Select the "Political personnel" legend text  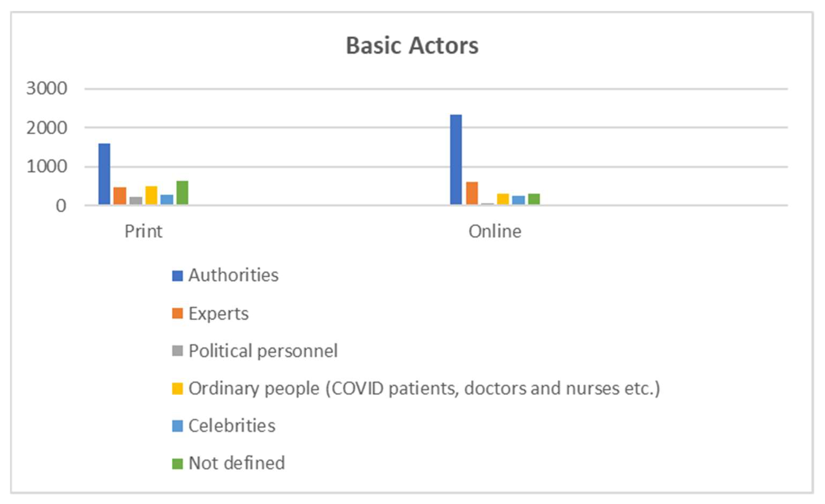tap(263, 351)
